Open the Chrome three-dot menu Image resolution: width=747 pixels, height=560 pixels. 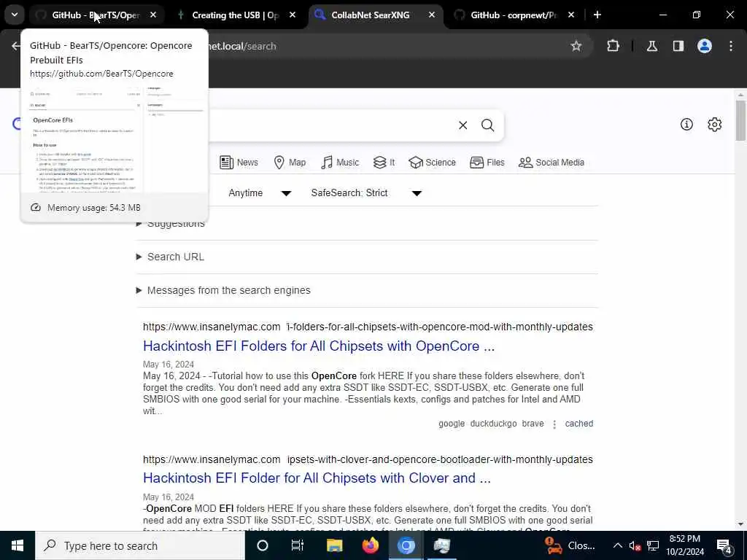pos(731,46)
